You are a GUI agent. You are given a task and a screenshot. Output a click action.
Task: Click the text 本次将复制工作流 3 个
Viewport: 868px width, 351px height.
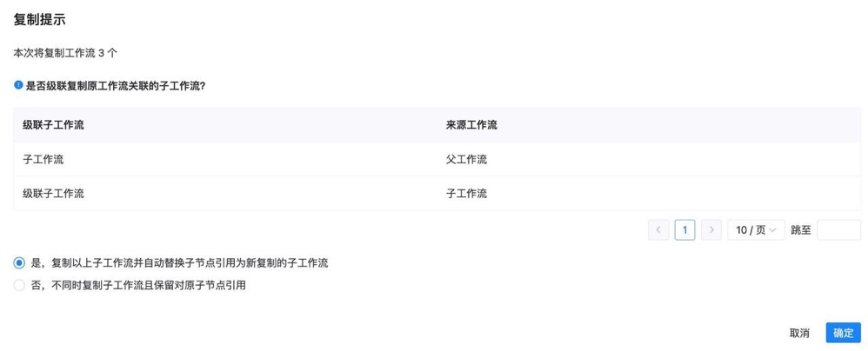(x=66, y=53)
